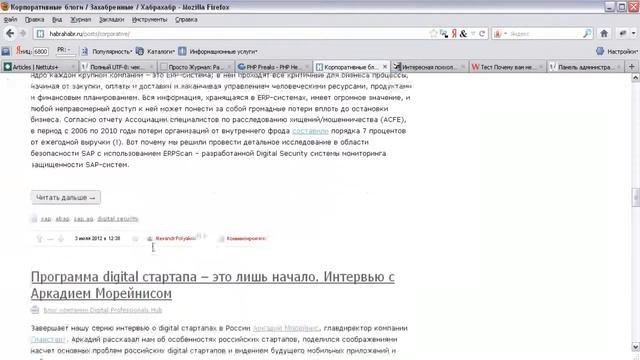Image resolution: width=640 pixels, height=360 pixels.
Task: Open the Вид menu
Action: pos(57,20)
